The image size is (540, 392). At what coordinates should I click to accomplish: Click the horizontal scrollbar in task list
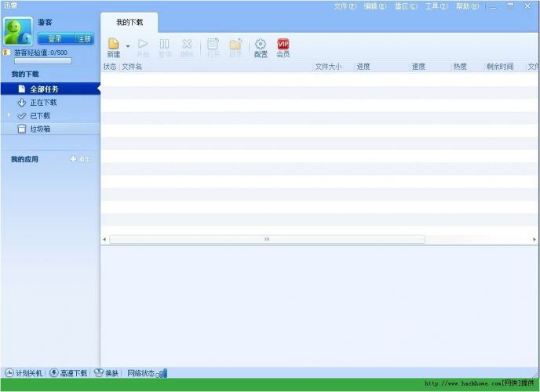click(266, 239)
